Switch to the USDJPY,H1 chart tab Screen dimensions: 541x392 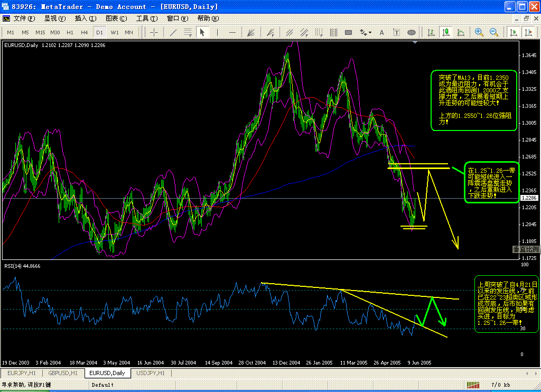[x=151, y=373]
